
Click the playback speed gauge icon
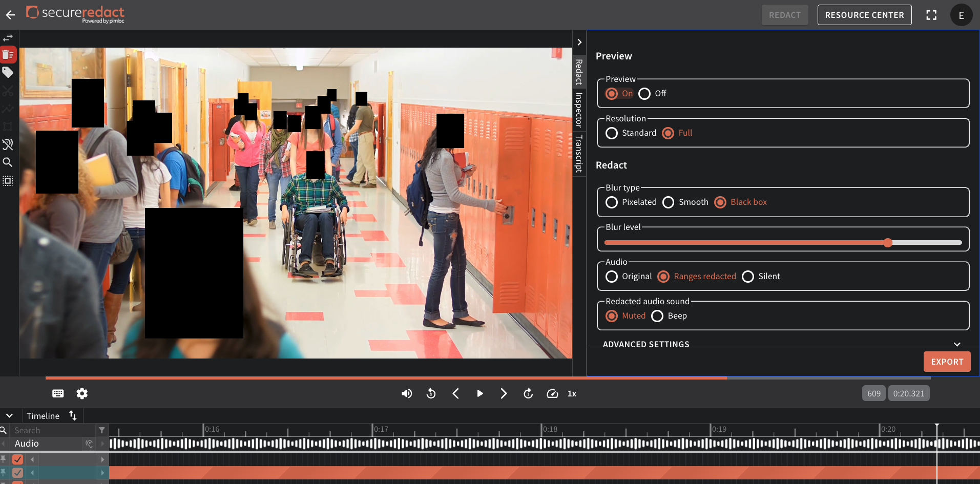point(552,393)
